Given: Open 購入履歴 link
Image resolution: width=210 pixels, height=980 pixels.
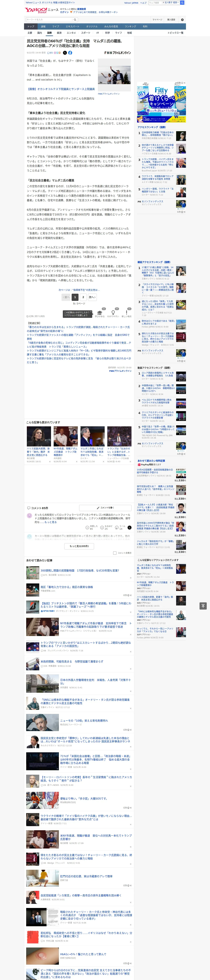Looking at the screenshot, I should [171, 20].
